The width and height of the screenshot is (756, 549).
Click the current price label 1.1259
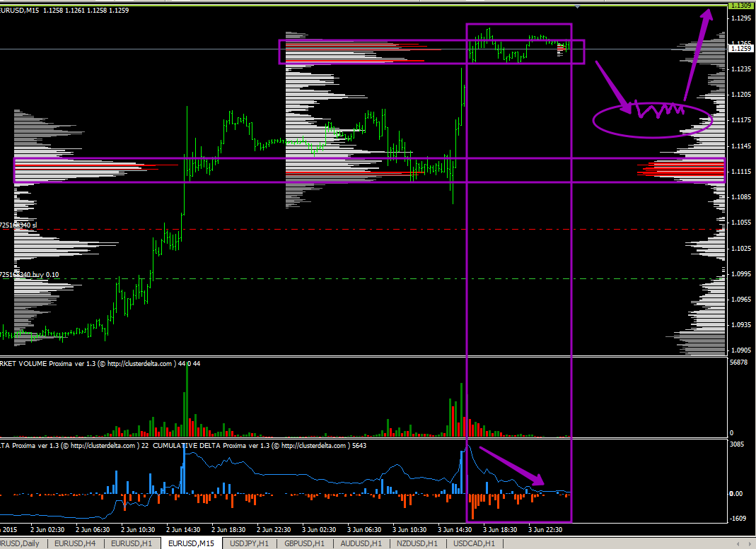point(740,48)
